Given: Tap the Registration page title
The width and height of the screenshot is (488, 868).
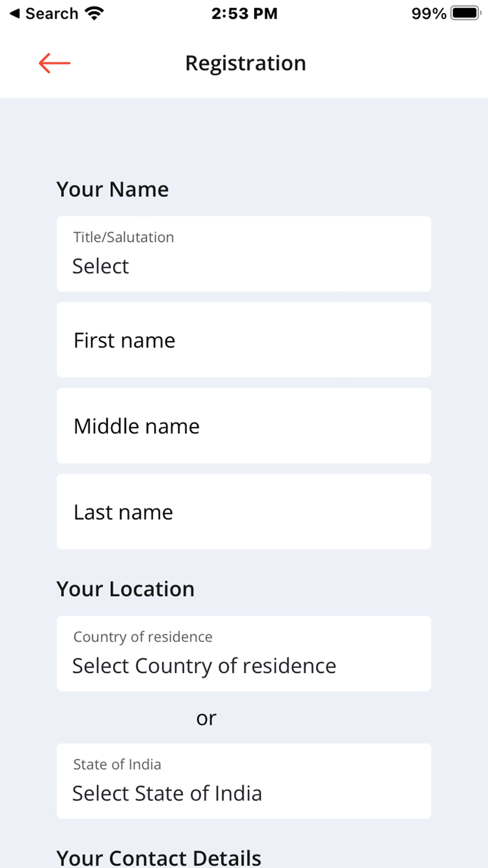Looking at the screenshot, I should click(245, 63).
